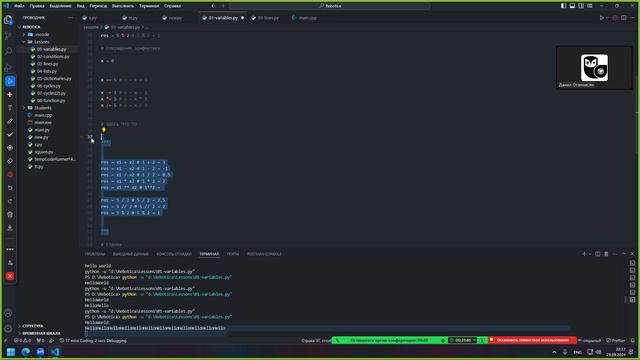Open 02-conditions.py in the explorer

pos(53,56)
